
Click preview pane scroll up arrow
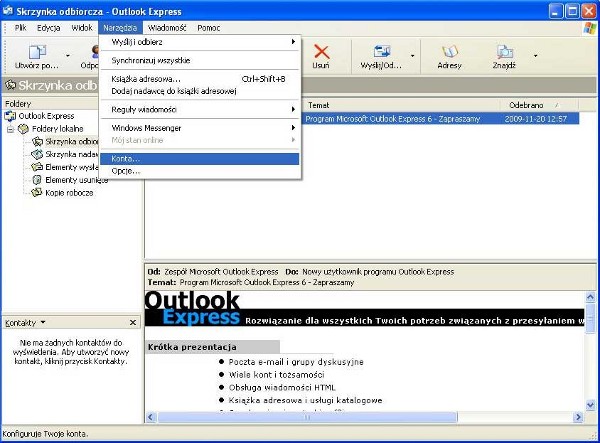pos(590,297)
